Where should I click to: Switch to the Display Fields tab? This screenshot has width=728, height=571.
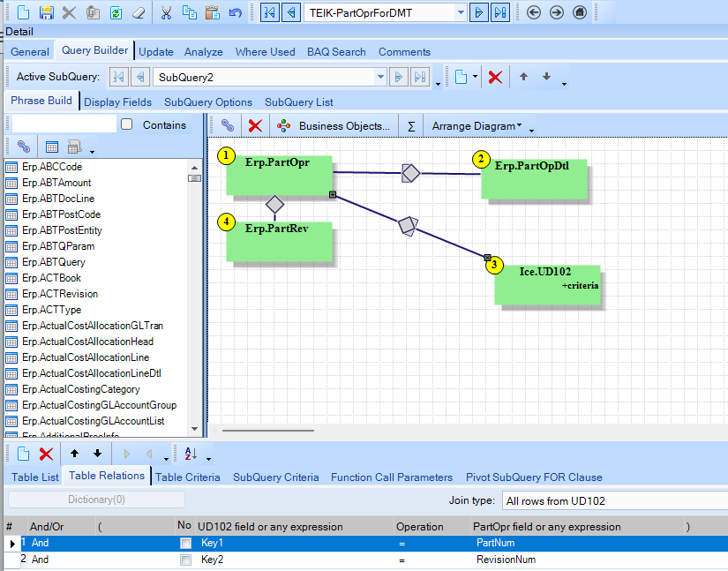(117, 102)
